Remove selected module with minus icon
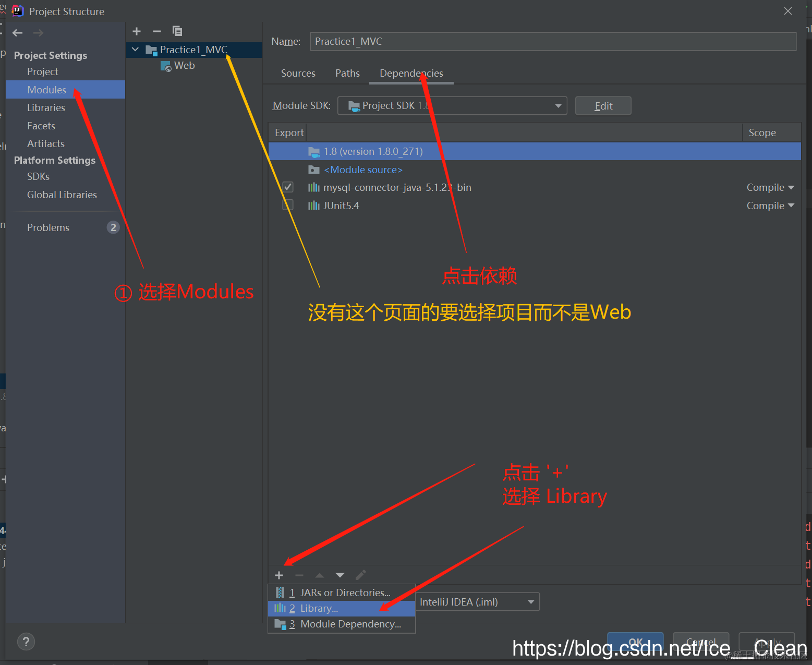The width and height of the screenshot is (812, 665). (156, 31)
